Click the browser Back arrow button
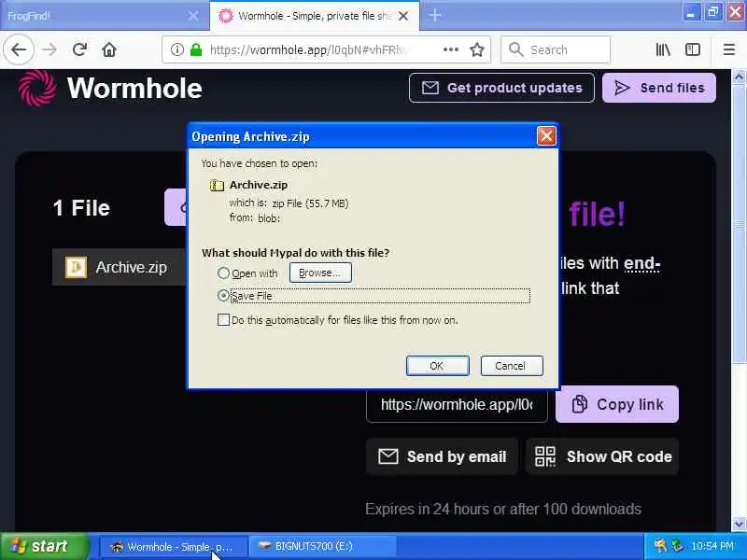Screen dimensions: 747x560 click(19, 49)
